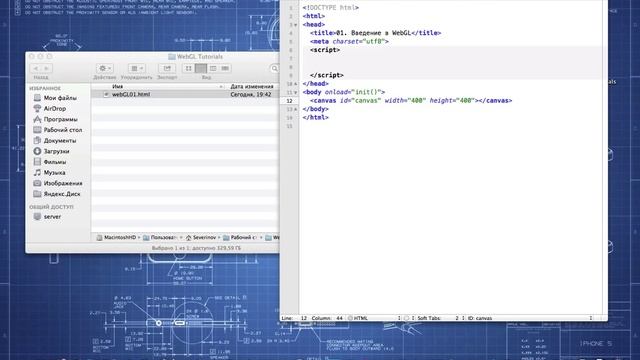The image size is (640, 360).
Task: Go forward using Finder's forward arrow
Action: (x=47, y=68)
